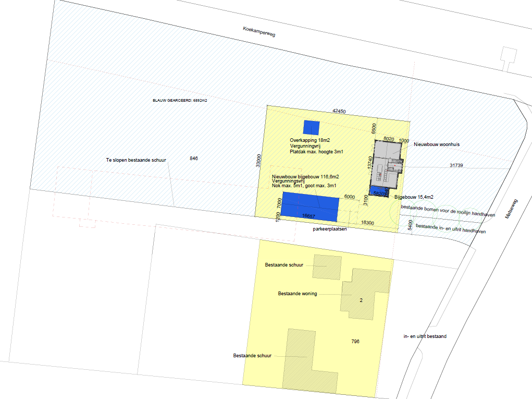Click parcel number 796
This screenshot has width=532, height=399.
click(x=355, y=341)
